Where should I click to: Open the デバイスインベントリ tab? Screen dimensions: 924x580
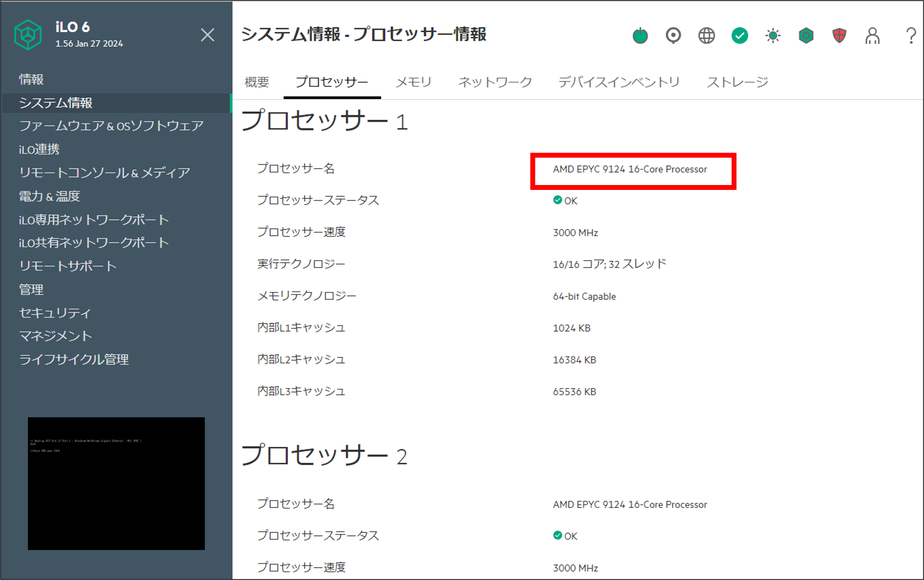[x=619, y=82]
